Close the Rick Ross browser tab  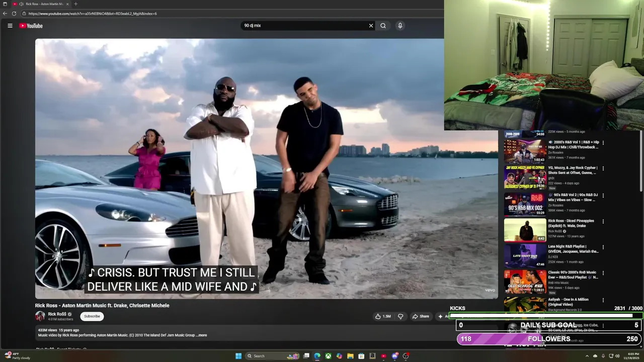(68, 4)
